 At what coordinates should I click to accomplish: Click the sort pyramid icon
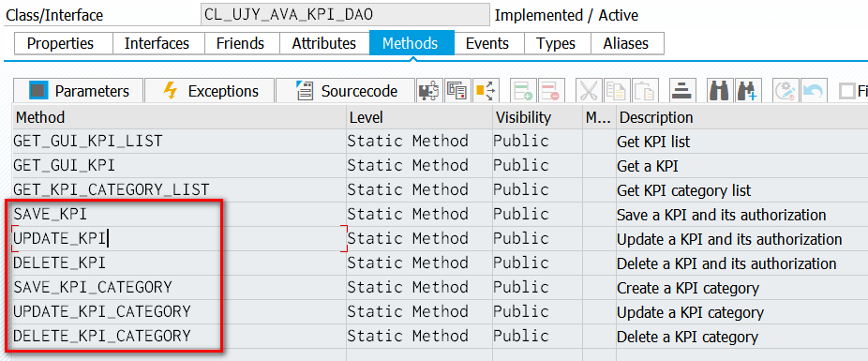pyautogui.click(x=682, y=91)
